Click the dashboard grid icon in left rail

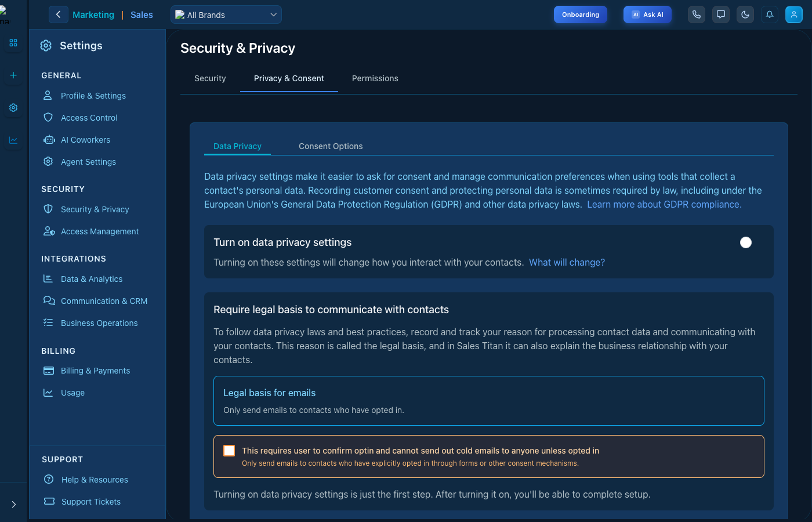pyautogui.click(x=13, y=43)
